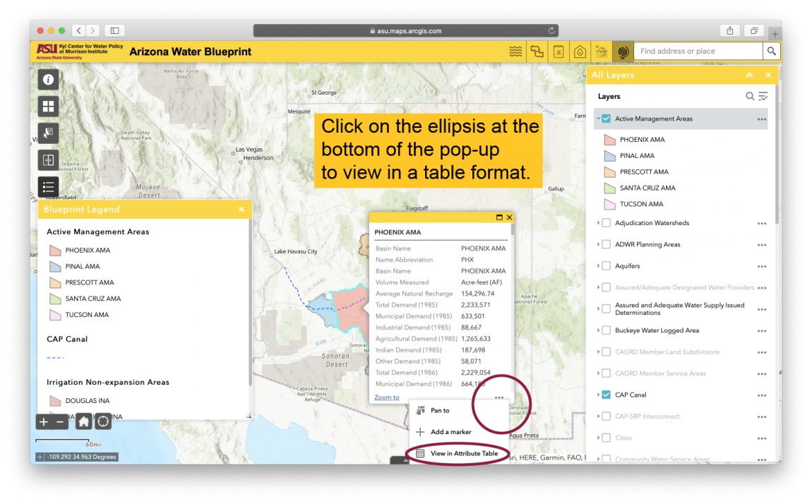Click the TUCSON AMA swatch in Layers panel
812x504 pixels.
[x=610, y=204]
